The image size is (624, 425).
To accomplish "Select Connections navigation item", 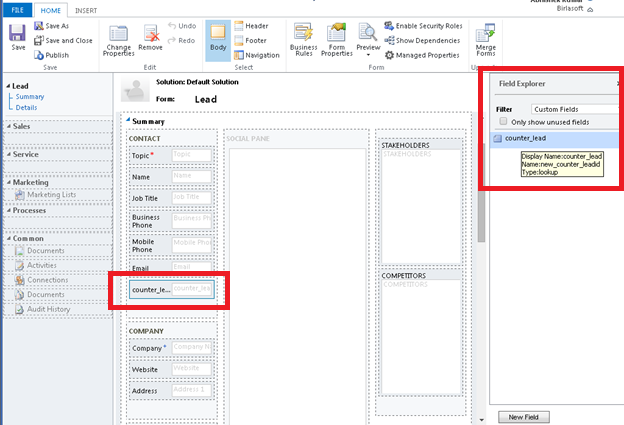I will coord(41,280).
